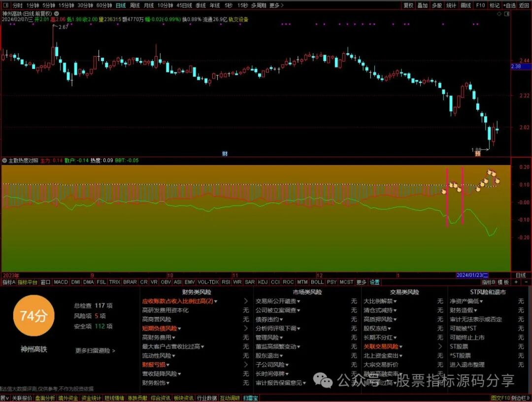Viewport: 532px width, 402px height.
Task: Toggle the 侧边栏 sidebar
Action: click(x=520, y=398)
